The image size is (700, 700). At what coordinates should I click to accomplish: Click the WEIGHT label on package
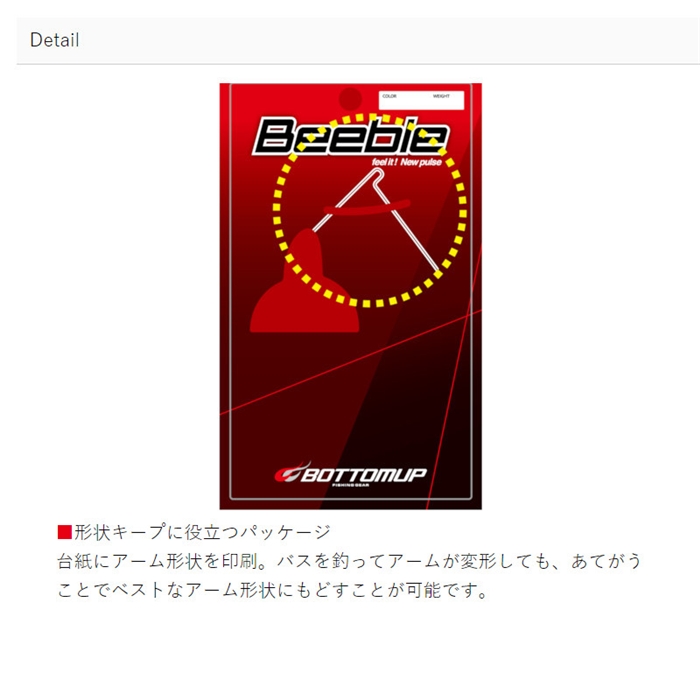441,96
